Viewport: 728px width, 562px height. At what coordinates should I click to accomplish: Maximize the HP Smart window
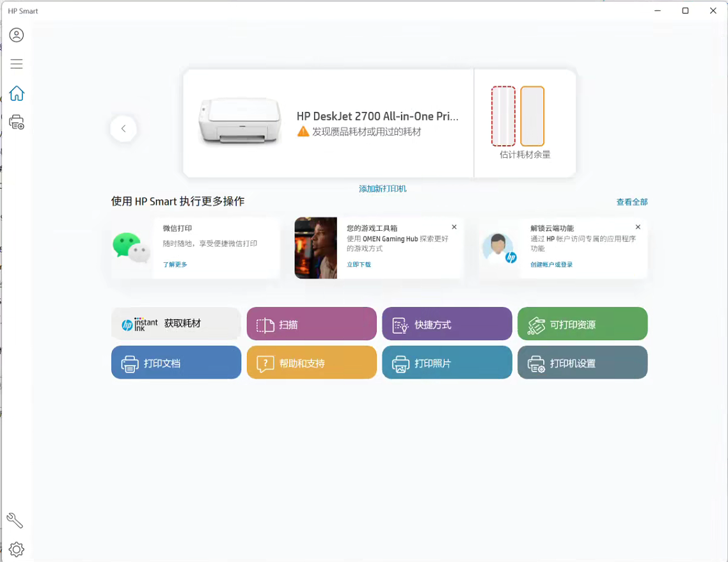[685, 11]
